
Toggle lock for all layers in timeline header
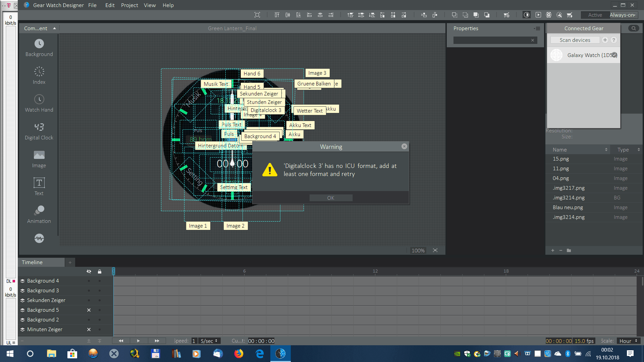[x=100, y=271]
